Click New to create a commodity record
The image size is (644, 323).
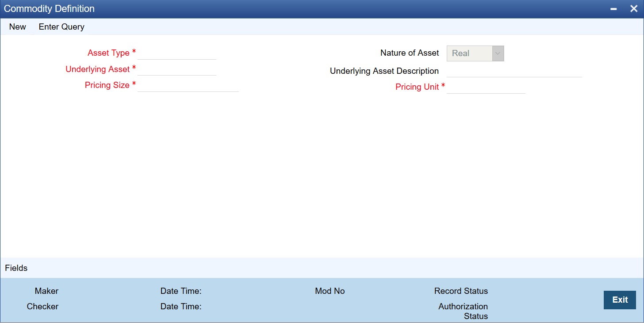[17, 27]
